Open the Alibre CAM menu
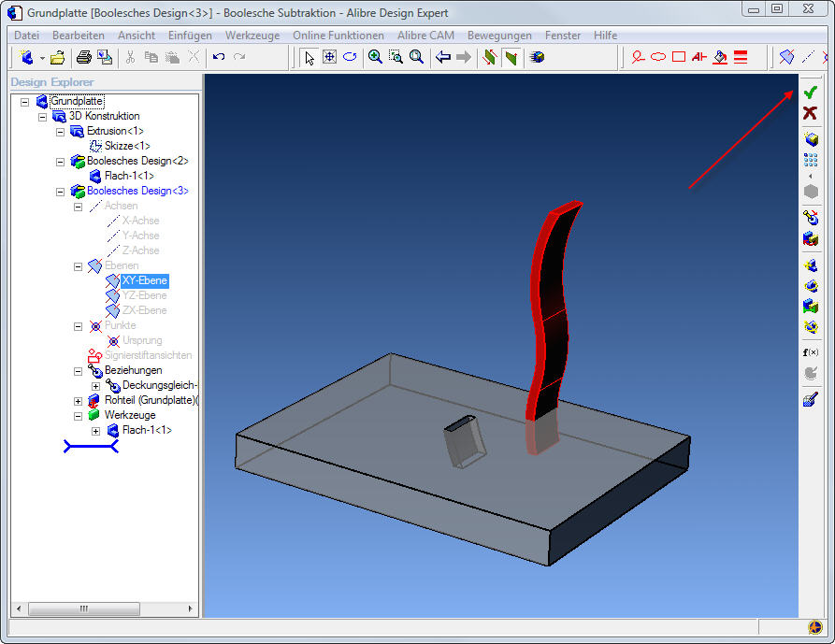 click(x=426, y=36)
